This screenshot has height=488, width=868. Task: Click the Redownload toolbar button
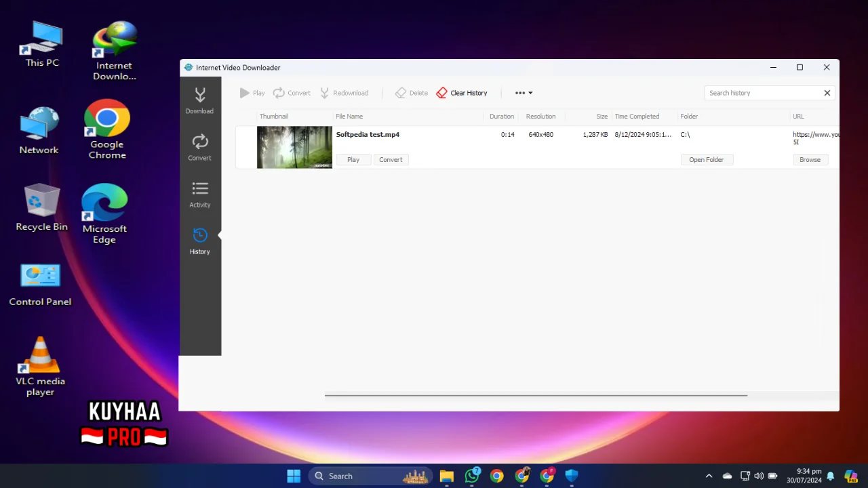point(344,93)
